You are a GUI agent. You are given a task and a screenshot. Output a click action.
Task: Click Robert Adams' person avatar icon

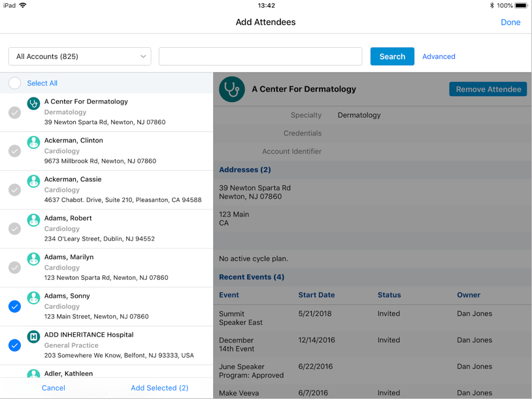point(33,220)
